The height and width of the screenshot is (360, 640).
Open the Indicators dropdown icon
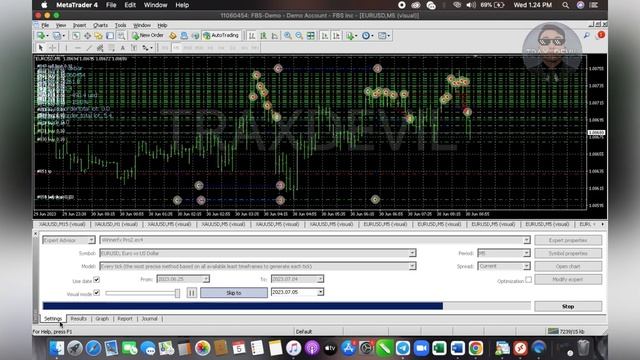pyautogui.click(x=351, y=36)
